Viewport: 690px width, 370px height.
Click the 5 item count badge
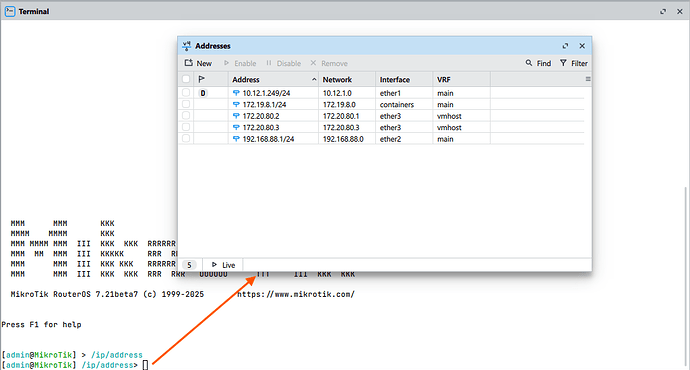pyautogui.click(x=189, y=265)
